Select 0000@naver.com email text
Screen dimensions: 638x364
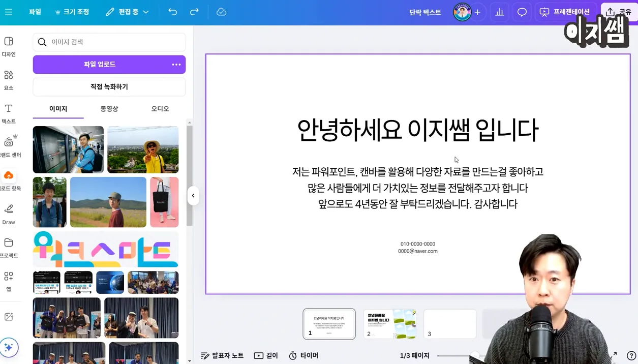coord(418,251)
